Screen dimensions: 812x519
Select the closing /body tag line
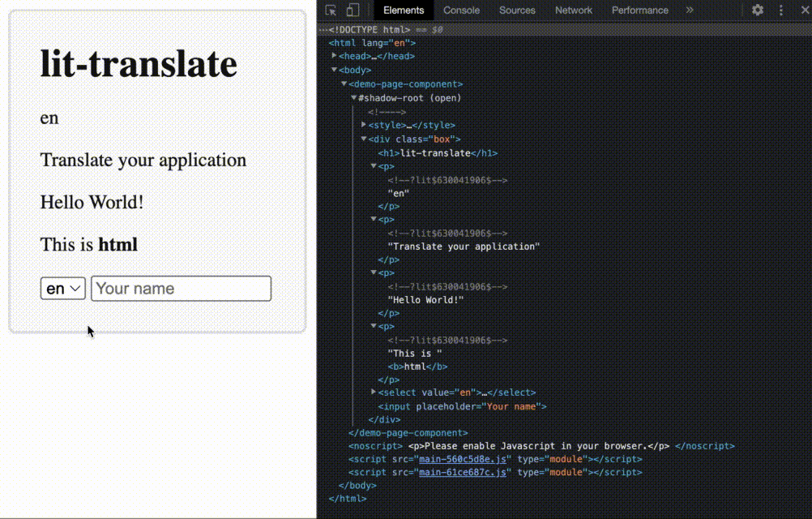pyautogui.click(x=357, y=485)
